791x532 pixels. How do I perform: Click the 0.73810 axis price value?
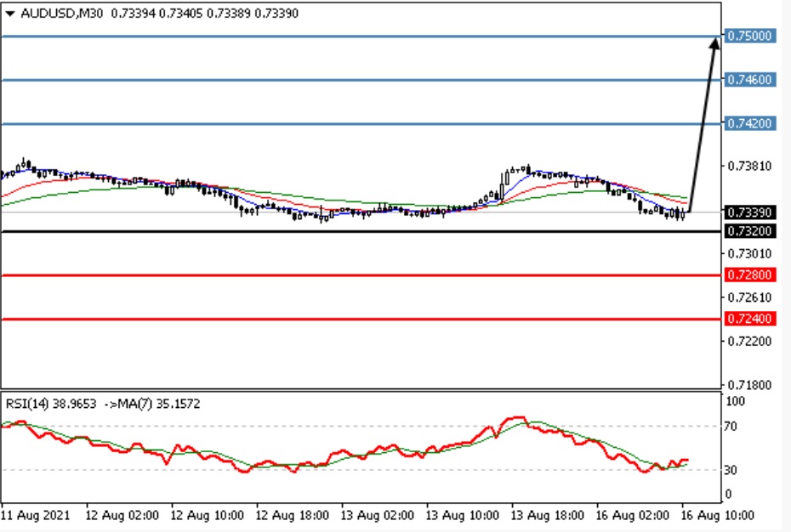pyautogui.click(x=749, y=166)
